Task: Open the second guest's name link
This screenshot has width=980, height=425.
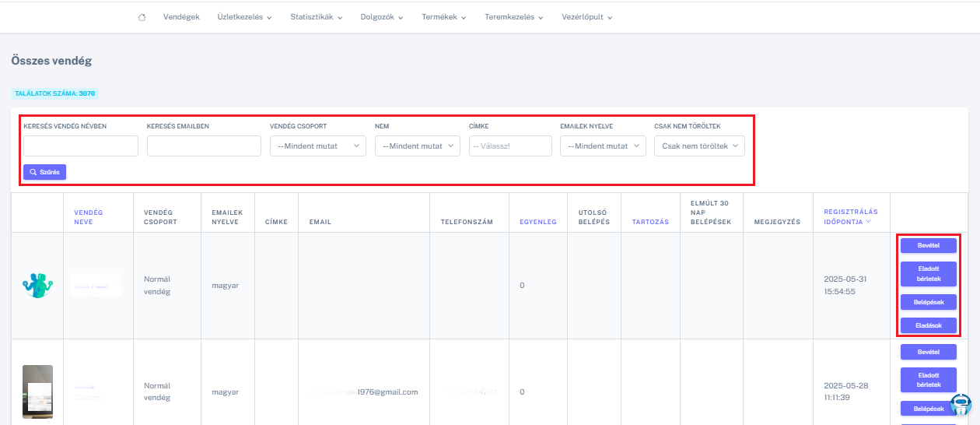Action: pyautogui.click(x=88, y=392)
